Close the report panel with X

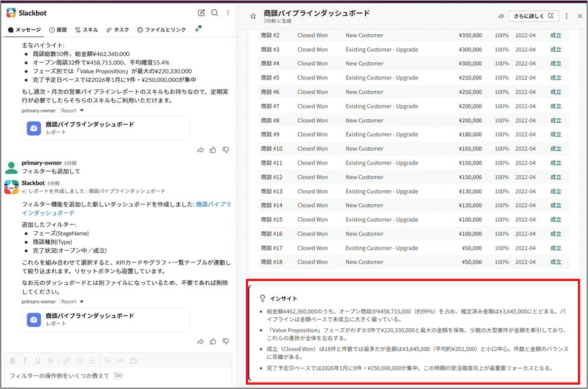coord(580,16)
